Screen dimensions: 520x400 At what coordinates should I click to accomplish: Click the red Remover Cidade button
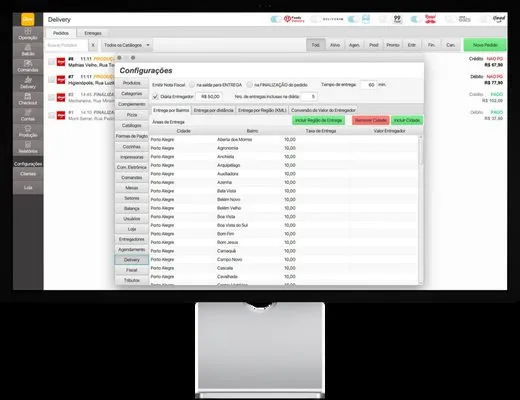pos(371,120)
